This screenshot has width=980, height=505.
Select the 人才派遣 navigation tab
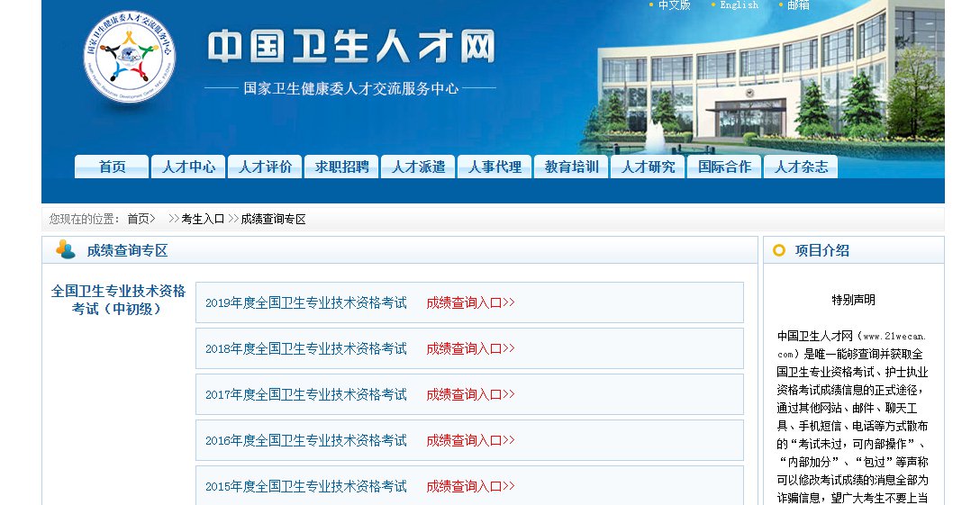[418, 167]
